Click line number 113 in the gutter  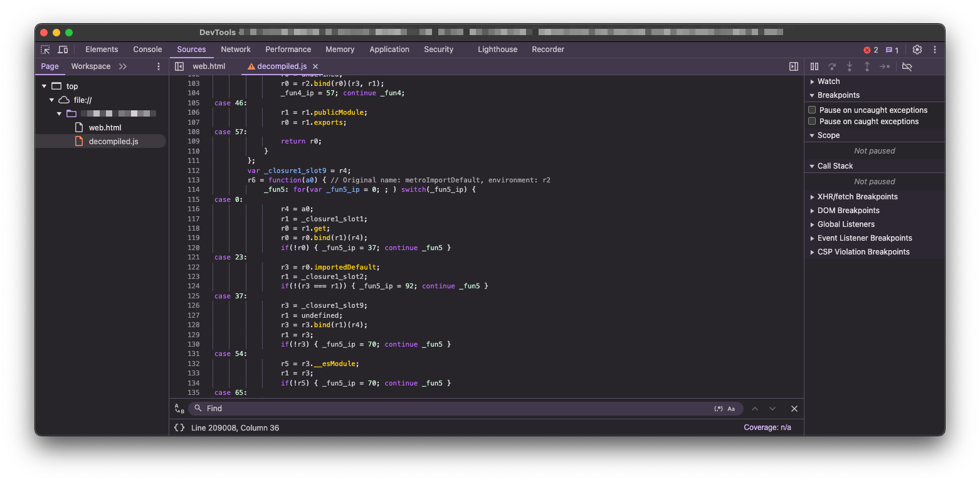coord(193,180)
